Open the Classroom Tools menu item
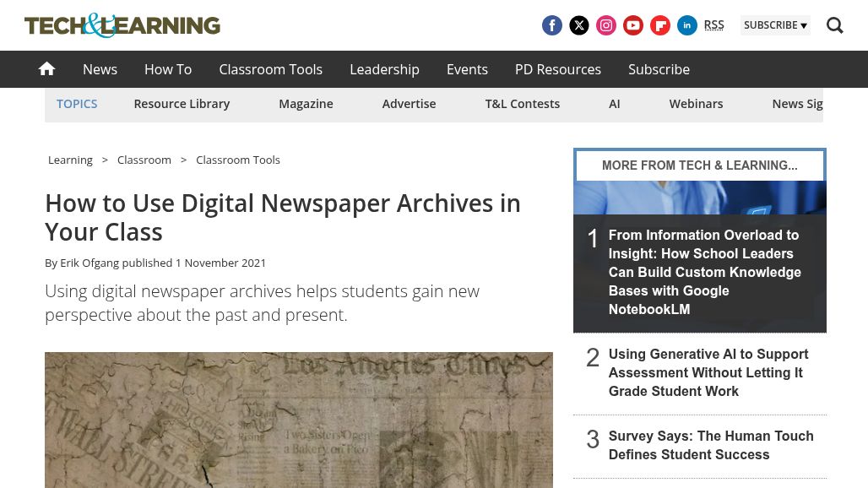Screen dimensions: 868x488 click(x=270, y=69)
